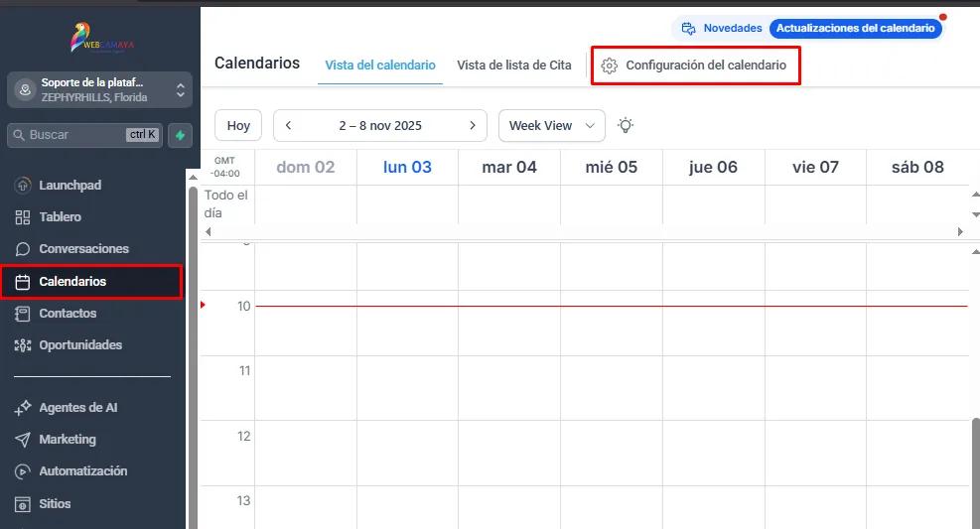Go to previous week with left chevron
Image resolution: width=980 pixels, height=529 pixels.
pos(288,125)
